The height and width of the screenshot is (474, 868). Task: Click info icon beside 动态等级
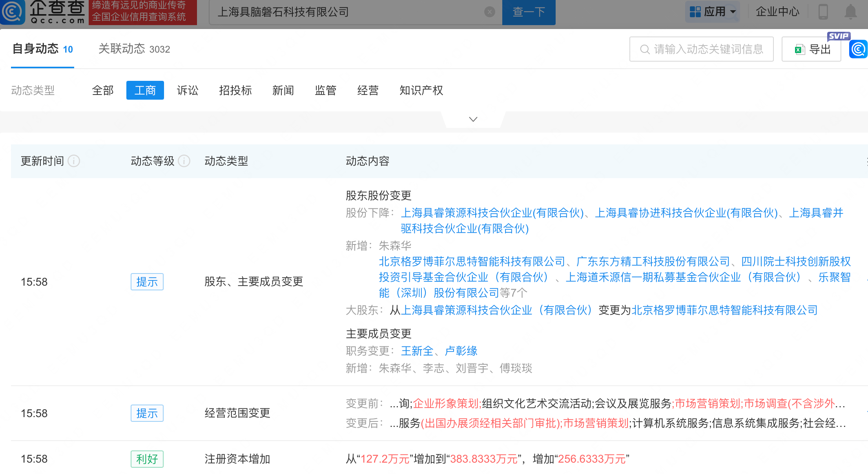click(184, 161)
